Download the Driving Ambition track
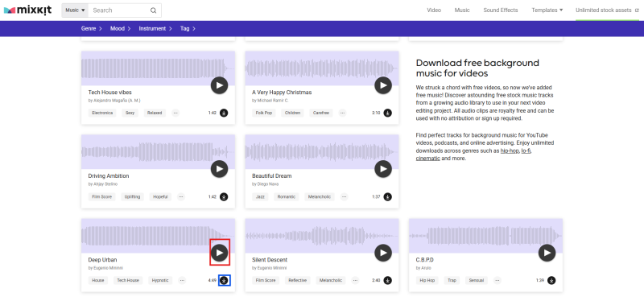Screen dimensions: 644x297 point(224,196)
